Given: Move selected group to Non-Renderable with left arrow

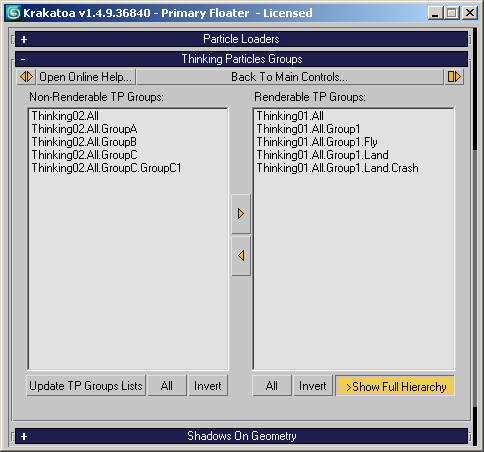Looking at the screenshot, I should pyautogui.click(x=241, y=256).
